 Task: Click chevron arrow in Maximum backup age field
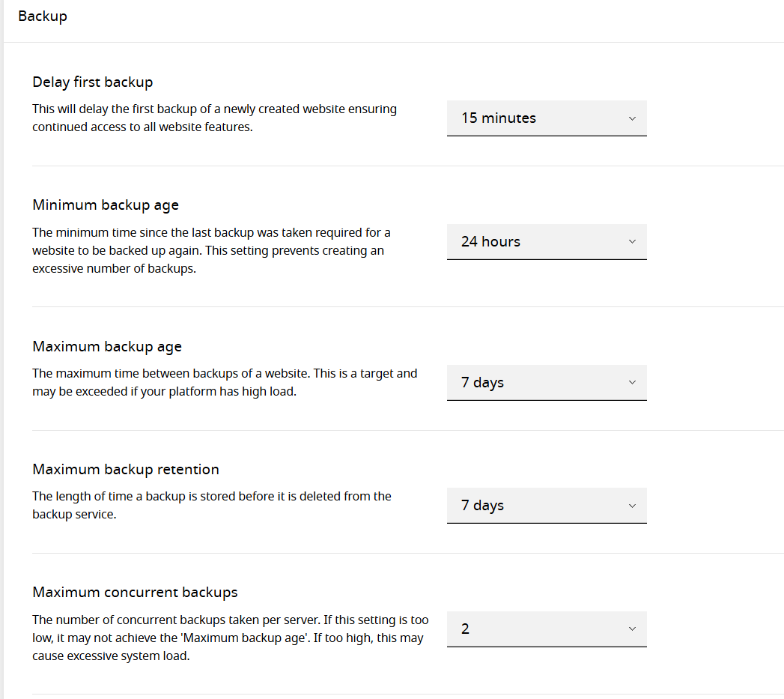coord(632,383)
